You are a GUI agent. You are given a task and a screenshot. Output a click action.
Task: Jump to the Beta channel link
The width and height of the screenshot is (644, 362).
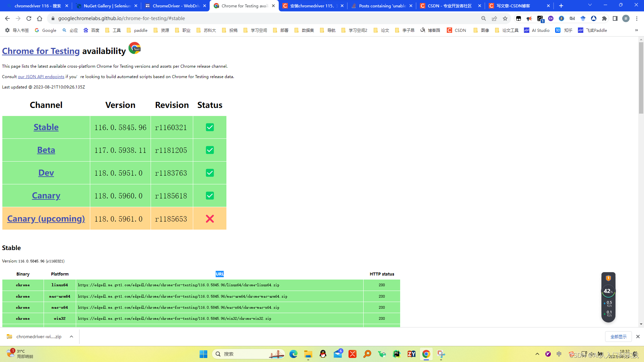point(46,150)
